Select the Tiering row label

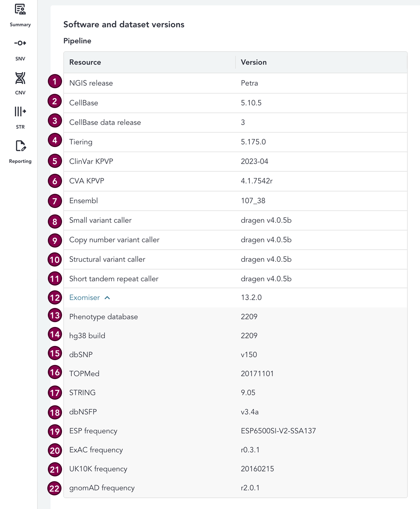81,142
